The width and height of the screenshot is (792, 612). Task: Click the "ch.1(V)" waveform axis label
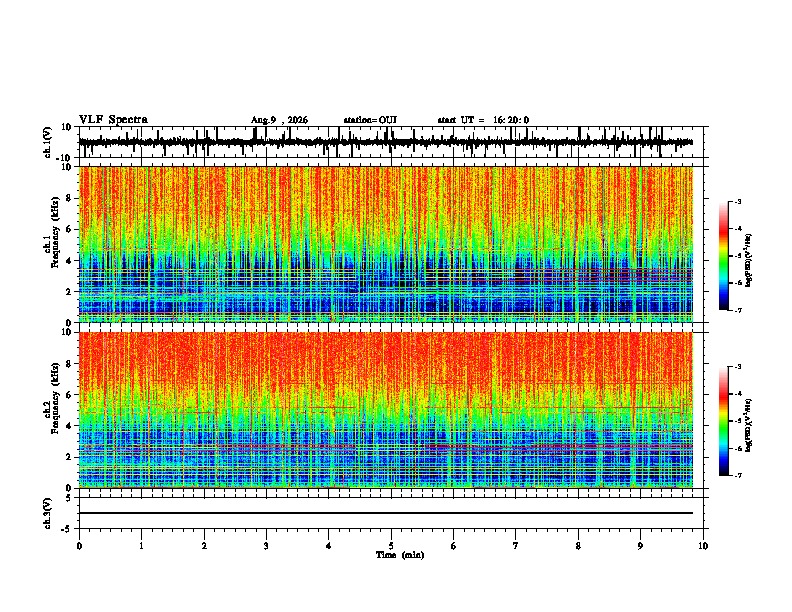pyautogui.click(x=48, y=142)
